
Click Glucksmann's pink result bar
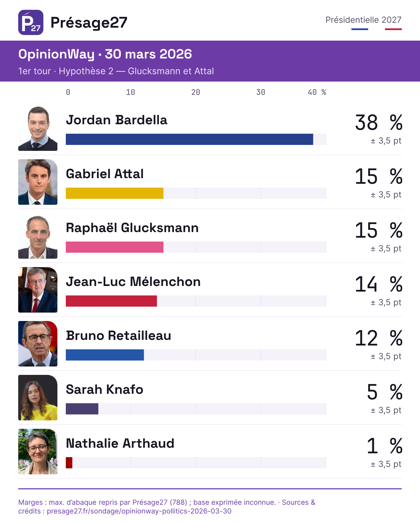[x=114, y=247]
